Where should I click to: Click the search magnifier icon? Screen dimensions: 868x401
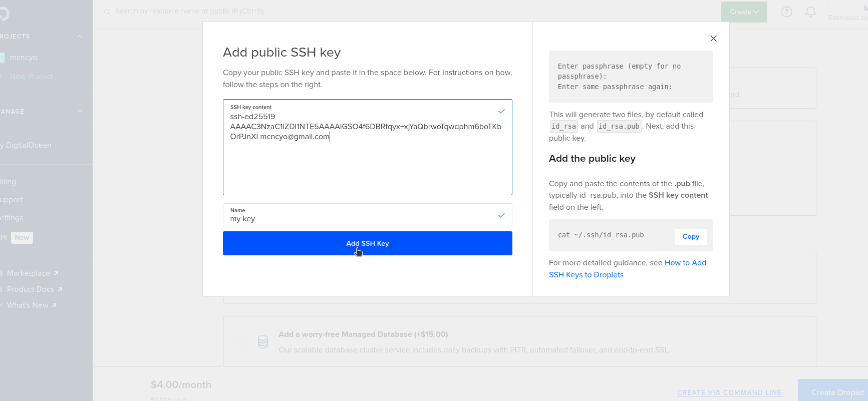[x=107, y=12]
